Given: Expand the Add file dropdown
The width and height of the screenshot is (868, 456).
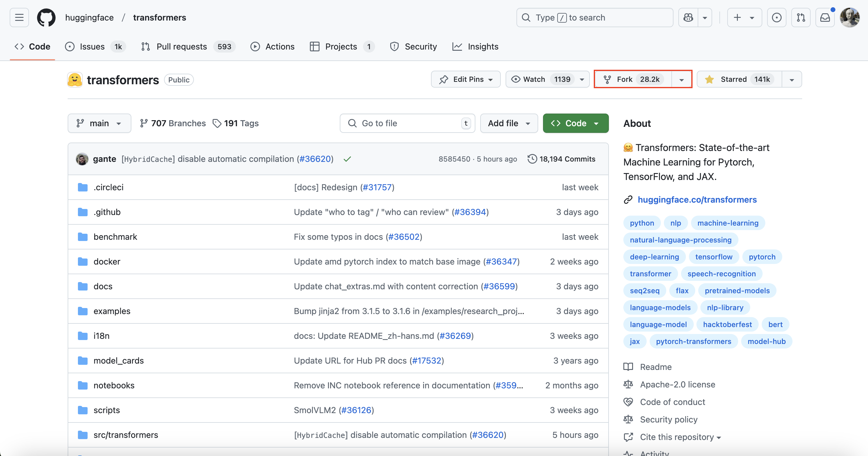Looking at the screenshot, I should pyautogui.click(x=509, y=123).
